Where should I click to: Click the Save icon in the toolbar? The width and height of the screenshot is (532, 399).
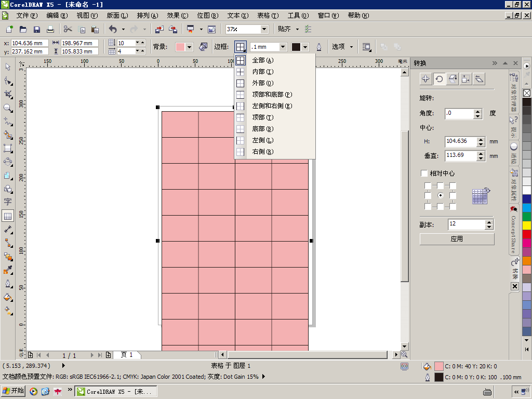point(37,30)
